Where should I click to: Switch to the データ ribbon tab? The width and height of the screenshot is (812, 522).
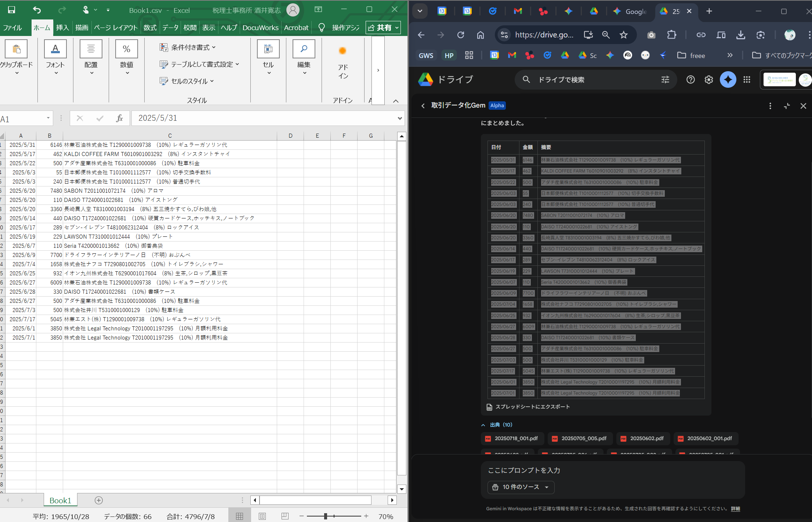click(x=170, y=28)
